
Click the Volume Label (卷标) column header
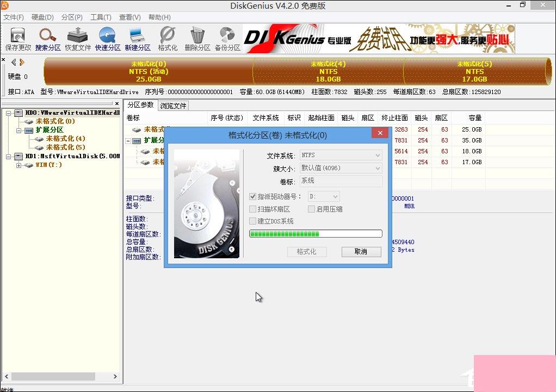[165, 118]
